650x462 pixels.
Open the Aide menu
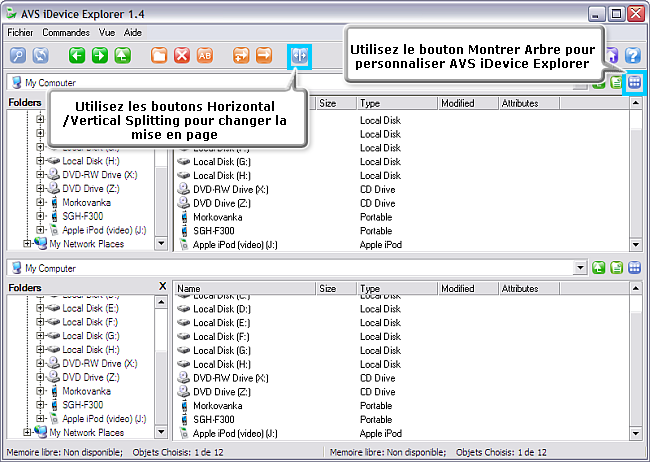[x=133, y=32]
